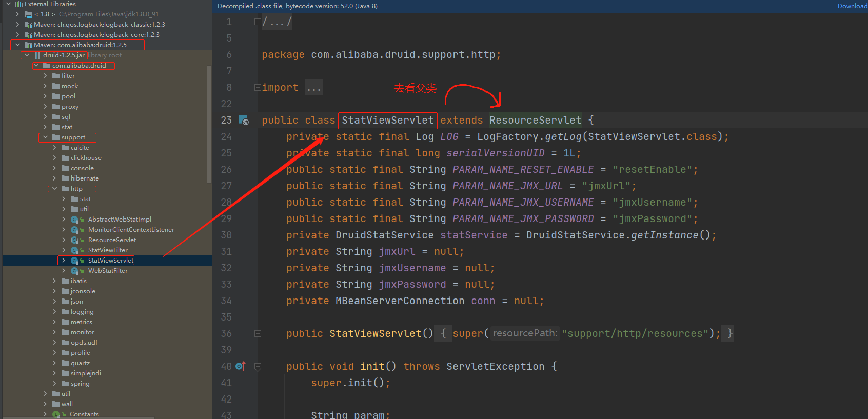Click the spring package folder icon
868x419 pixels.
[65, 384]
